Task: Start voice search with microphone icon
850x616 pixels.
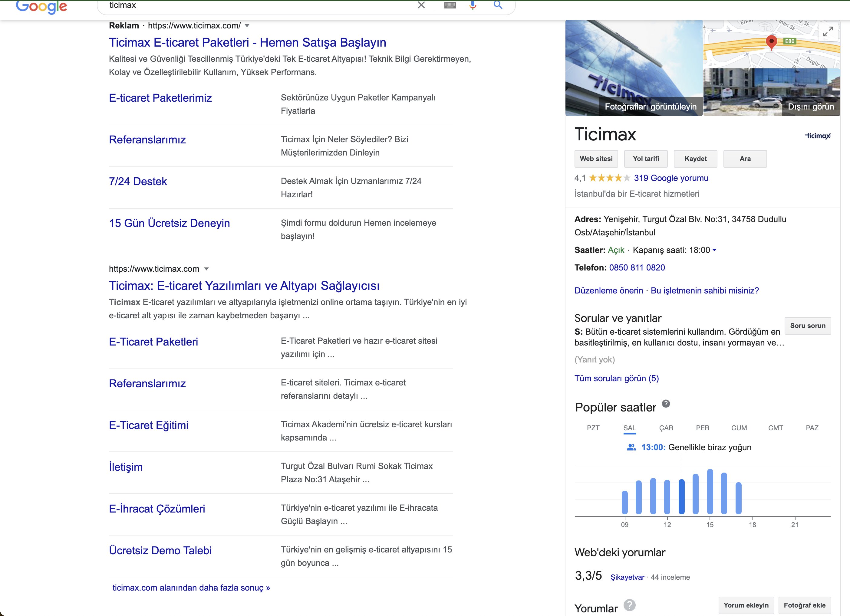Action: [x=473, y=5]
